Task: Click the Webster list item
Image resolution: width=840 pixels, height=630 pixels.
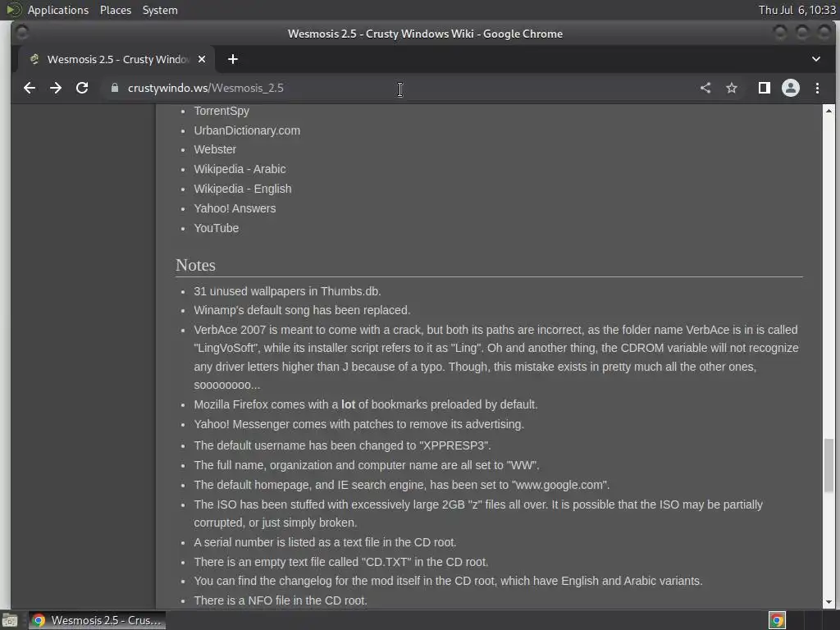Action: 215,149
